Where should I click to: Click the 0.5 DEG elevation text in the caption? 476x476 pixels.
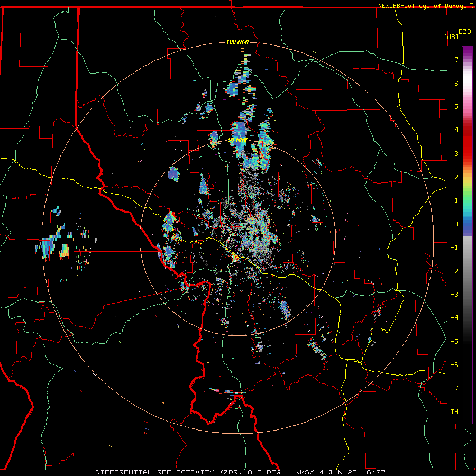[264, 472]
